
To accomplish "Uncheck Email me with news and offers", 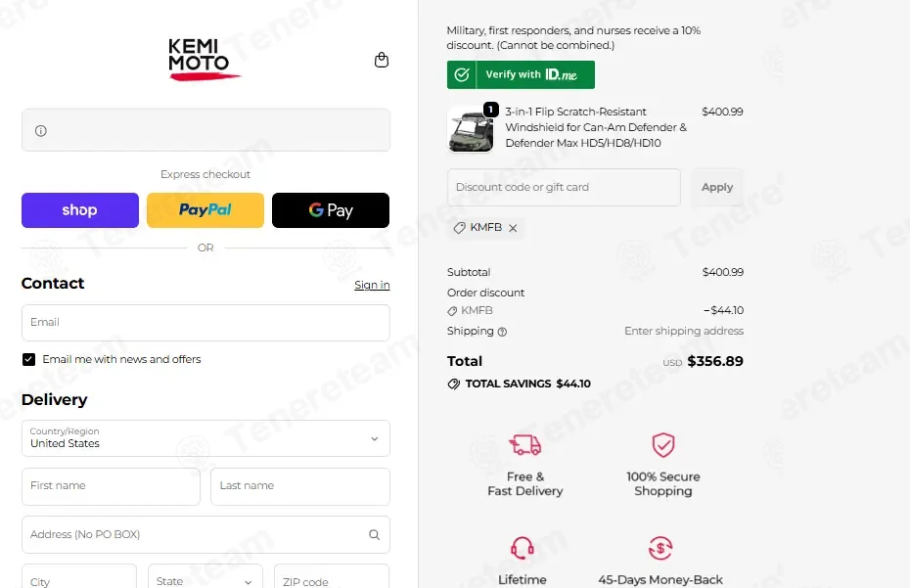I will [x=28, y=359].
